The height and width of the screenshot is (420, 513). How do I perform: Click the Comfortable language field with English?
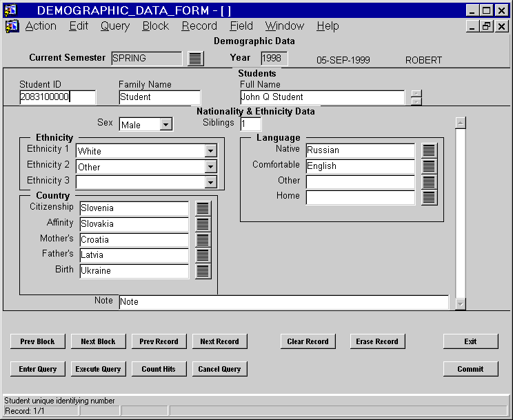point(361,166)
